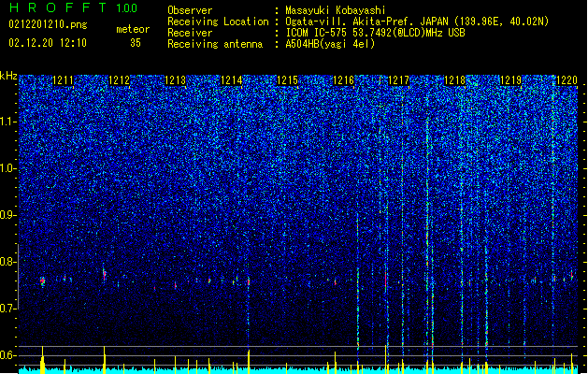Select the file name 0212201210.png

48,24
